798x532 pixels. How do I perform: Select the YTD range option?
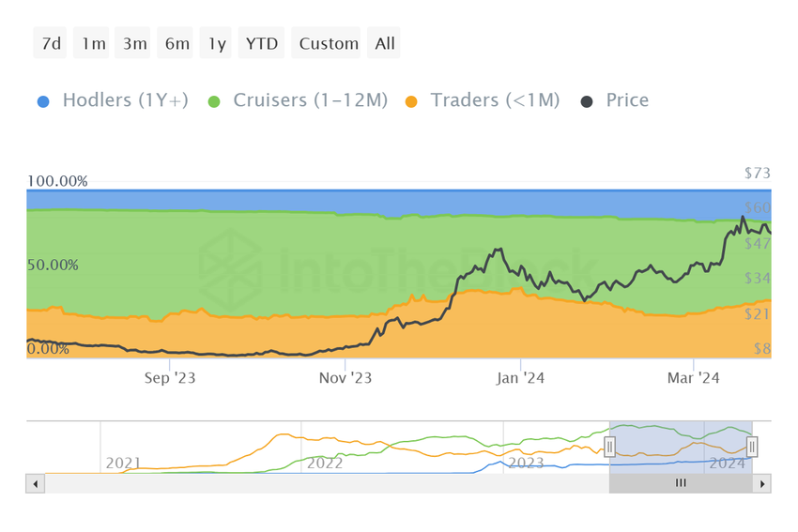(262, 43)
